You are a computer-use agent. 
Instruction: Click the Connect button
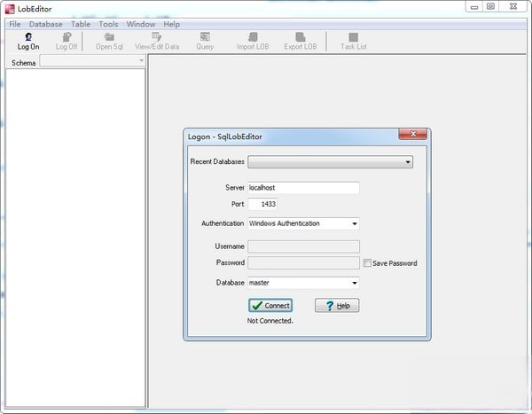click(270, 306)
